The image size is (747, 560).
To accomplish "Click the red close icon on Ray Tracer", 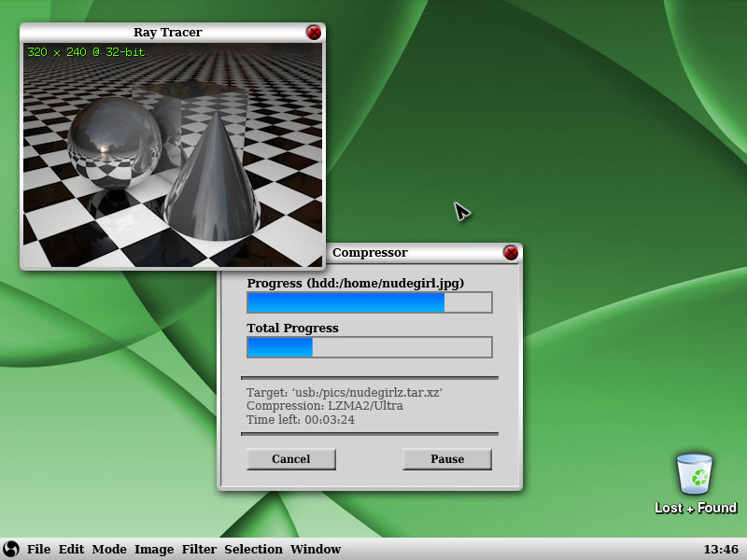I will (315, 32).
